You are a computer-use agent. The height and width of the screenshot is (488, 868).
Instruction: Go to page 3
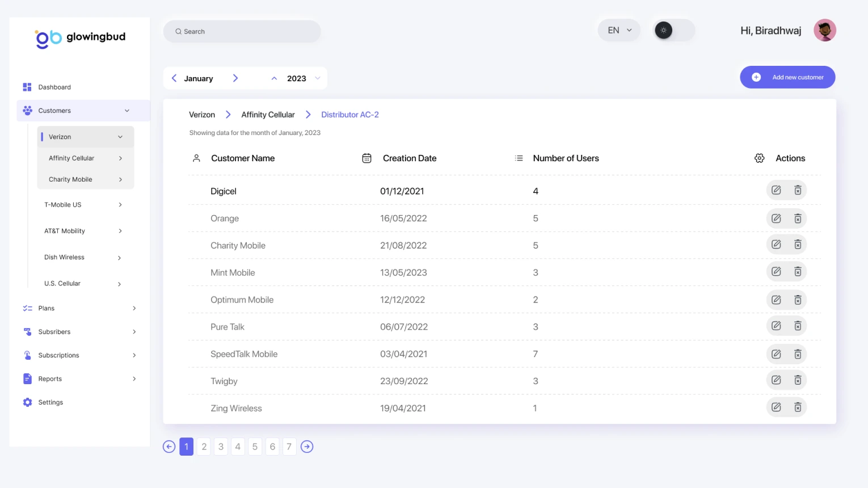point(221,447)
